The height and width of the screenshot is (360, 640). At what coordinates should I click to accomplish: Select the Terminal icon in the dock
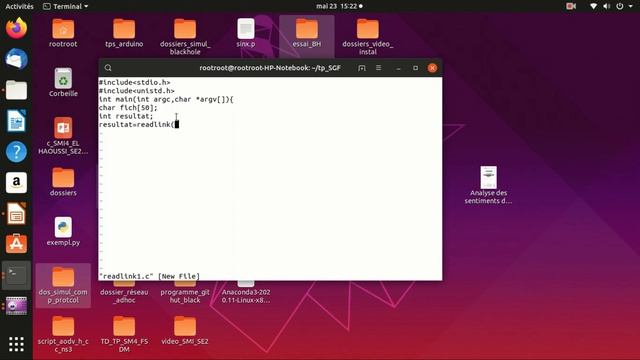[16, 275]
